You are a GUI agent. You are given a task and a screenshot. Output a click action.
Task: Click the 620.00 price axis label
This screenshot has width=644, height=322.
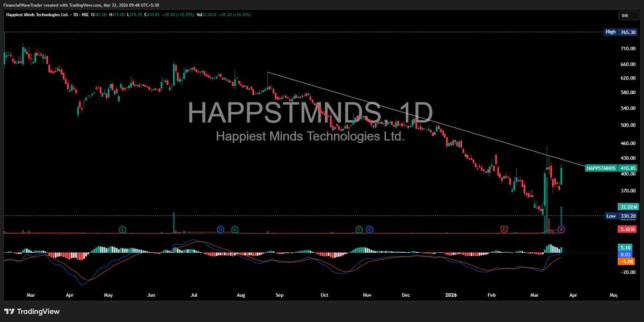[x=628, y=78]
